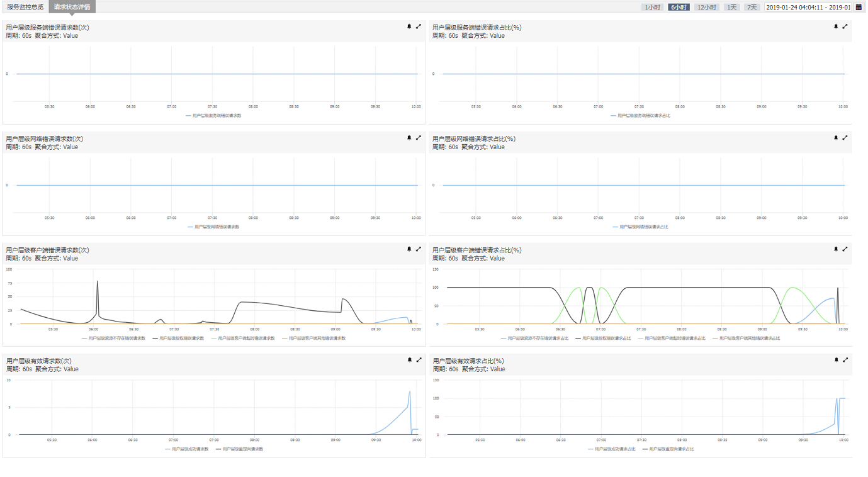868x477 pixels.
Task: Set alarm on 用户层级客户端错误请求数(次) chart
Action: 409,249
